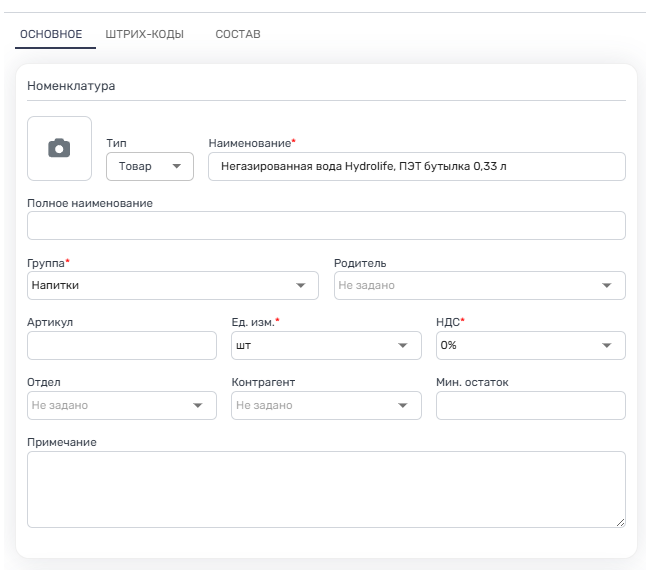Click the Не задано placeholder in Контрагент

[x=265, y=406]
